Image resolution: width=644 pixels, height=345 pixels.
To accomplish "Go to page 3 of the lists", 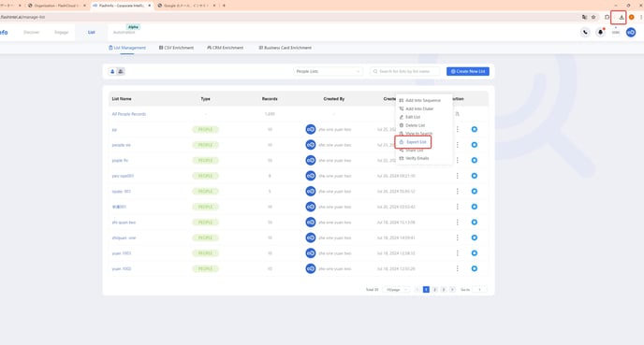I will point(444,290).
